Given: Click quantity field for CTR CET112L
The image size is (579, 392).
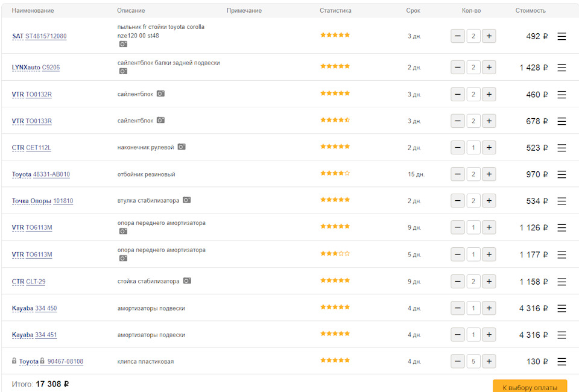Looking at the screenshot, I should [473, 148].
